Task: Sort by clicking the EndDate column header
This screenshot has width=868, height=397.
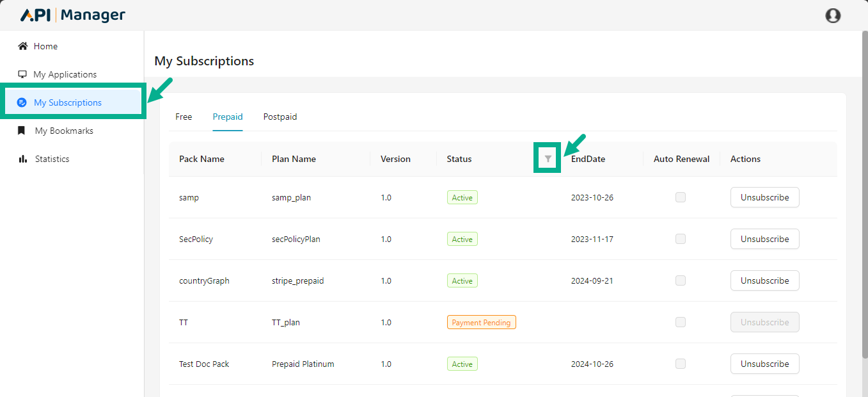Action: tap(587, 158)
